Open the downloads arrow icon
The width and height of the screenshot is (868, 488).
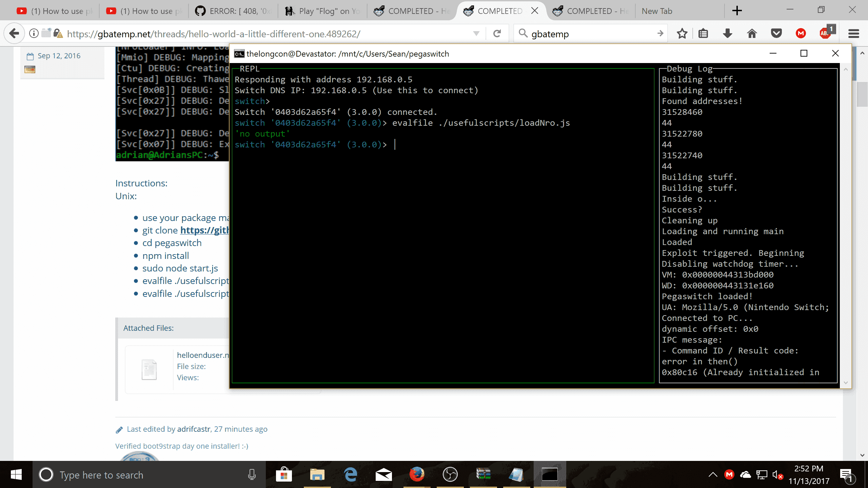[728, 34]
